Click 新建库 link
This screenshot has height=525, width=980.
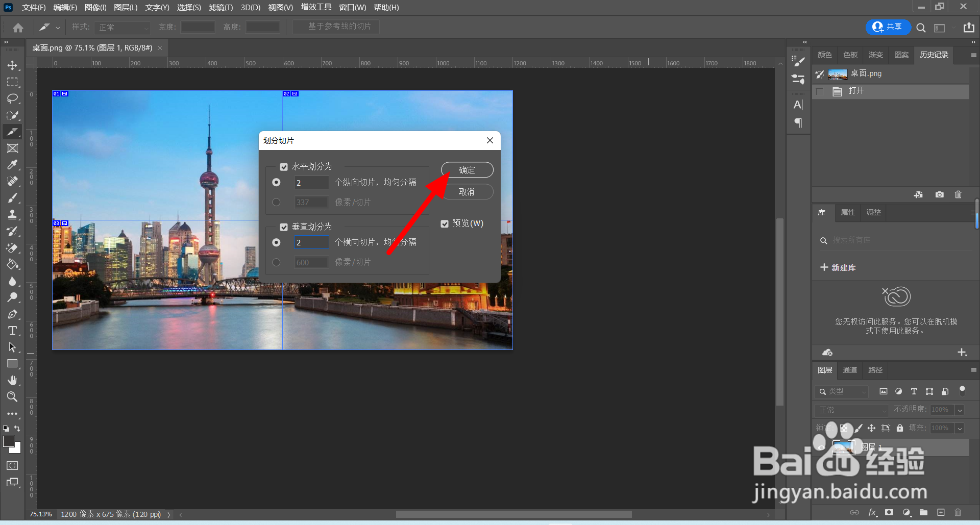[838, 267]
